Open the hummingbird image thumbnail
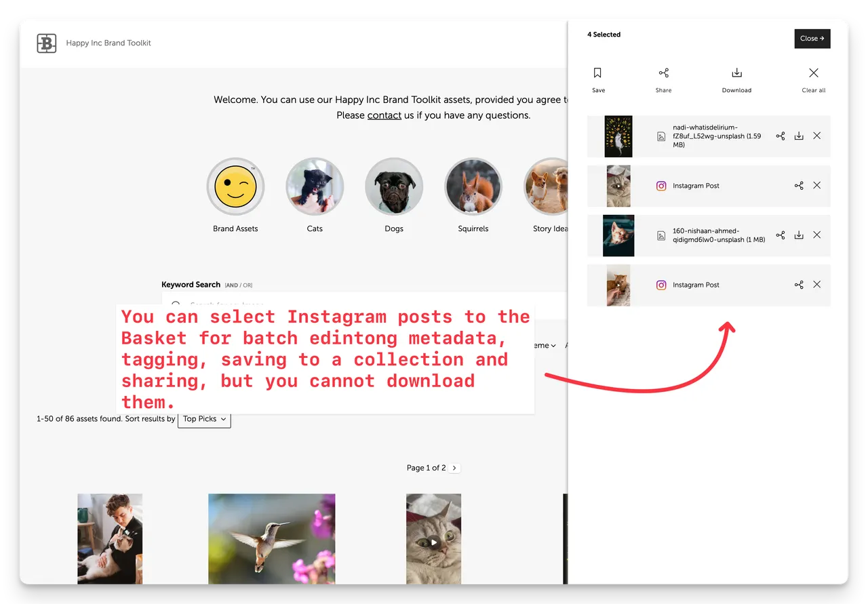Viewport: 868px width, 604px height. [x=271, y=538]
